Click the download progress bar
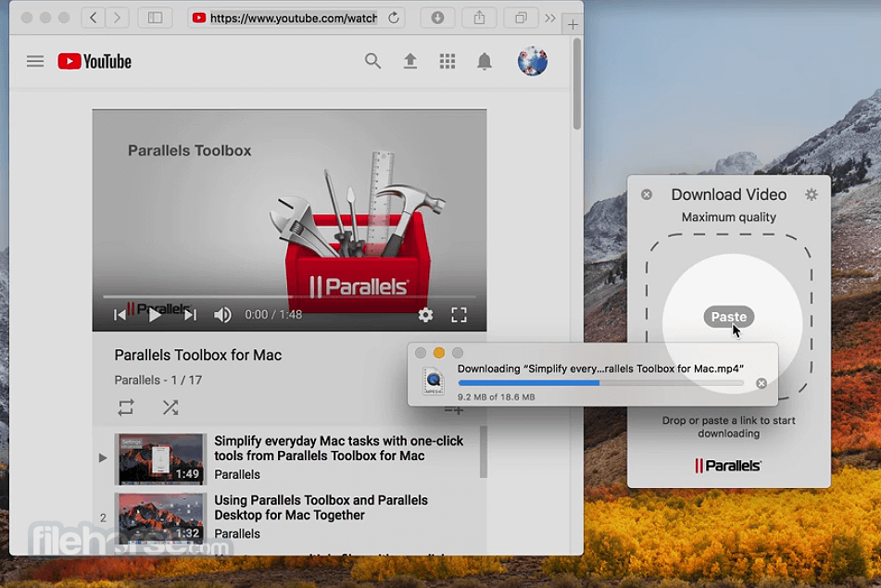 (600, 383)
